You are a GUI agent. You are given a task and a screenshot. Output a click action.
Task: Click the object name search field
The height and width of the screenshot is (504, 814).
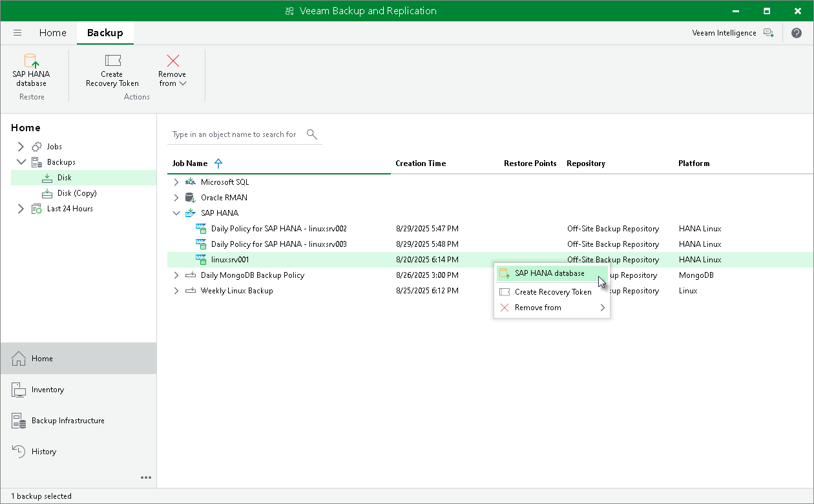[x=234, y=134]
